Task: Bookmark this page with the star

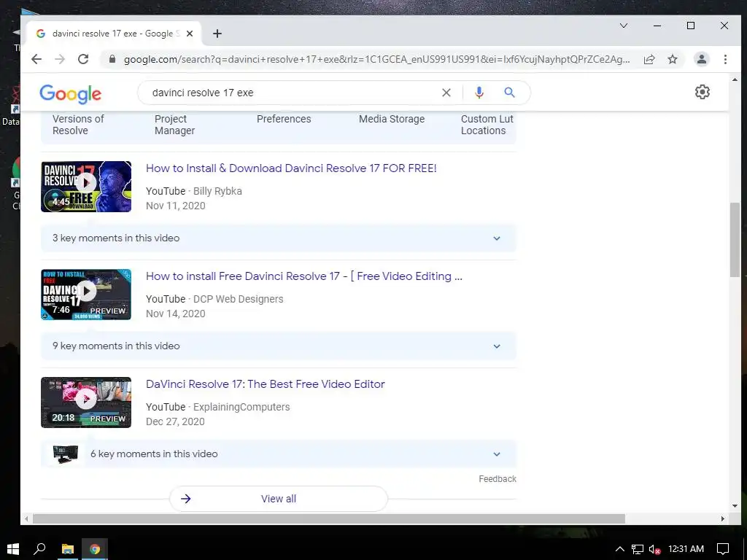Action: click(673, 59)
